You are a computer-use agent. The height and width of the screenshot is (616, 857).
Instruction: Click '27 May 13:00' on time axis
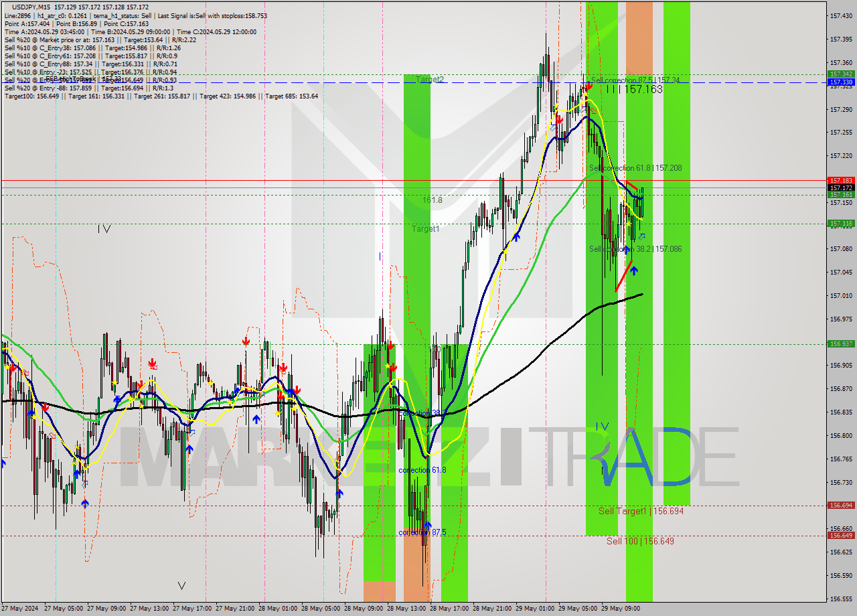tap(149, 609)
